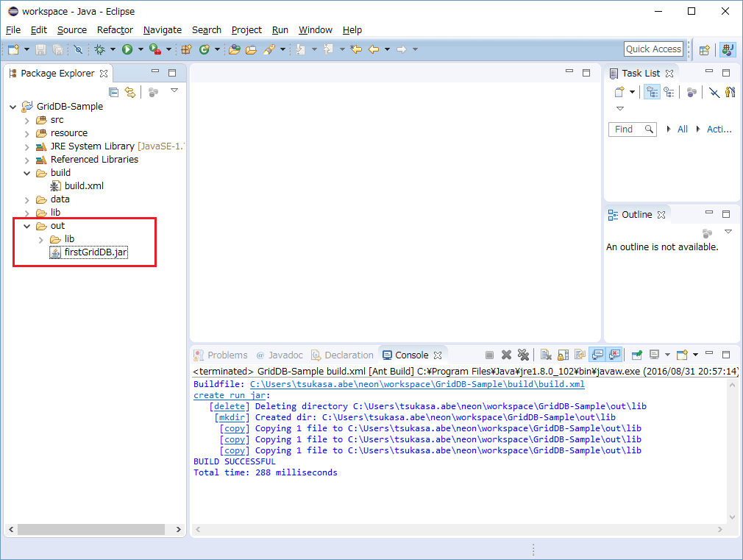Image resolution: width=743 pixels, height=560 pixels.
Task: Switch to the Problems tab
Action: pos(221,355)
